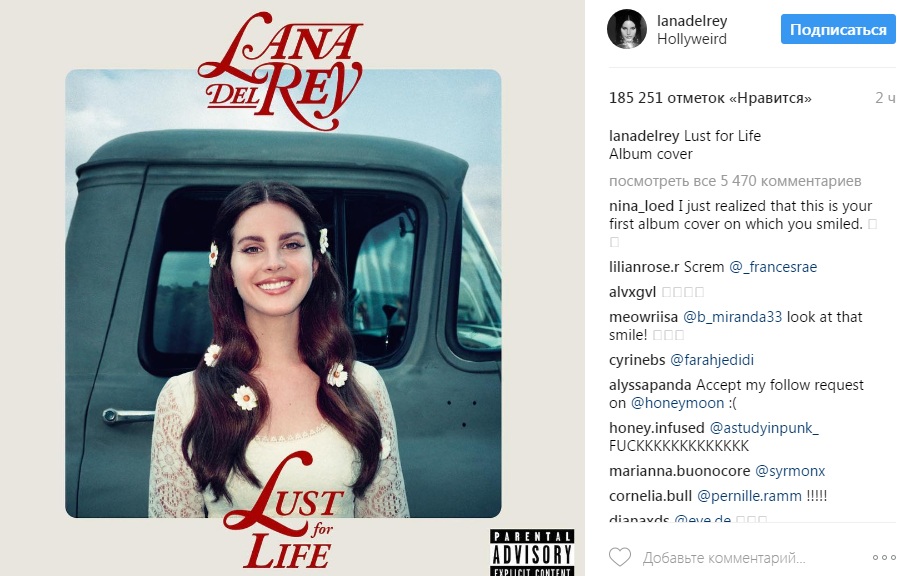Screen dimensions: 901x576
Task: Open the @b_miranda33 mention link
Action: point(732,317)
